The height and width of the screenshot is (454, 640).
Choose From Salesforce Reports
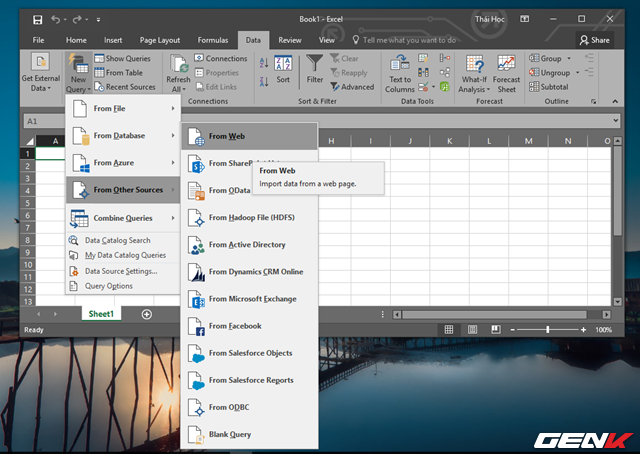(x=249, y=380)
